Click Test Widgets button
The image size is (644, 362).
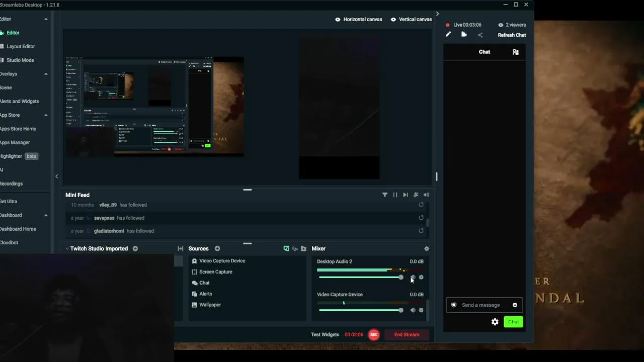325,335
